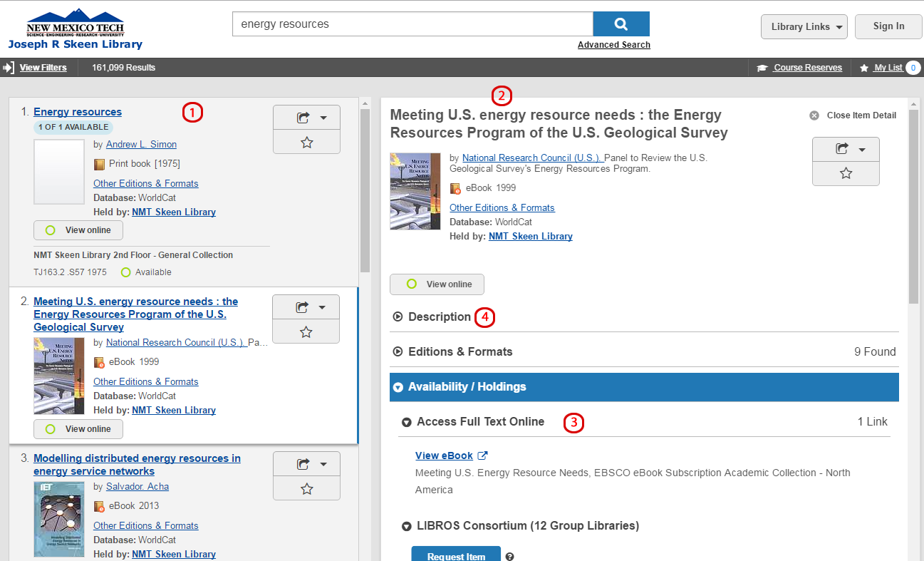
Task: Click call number TJ163.2 .S57 1975
Action: coord(71,272)
